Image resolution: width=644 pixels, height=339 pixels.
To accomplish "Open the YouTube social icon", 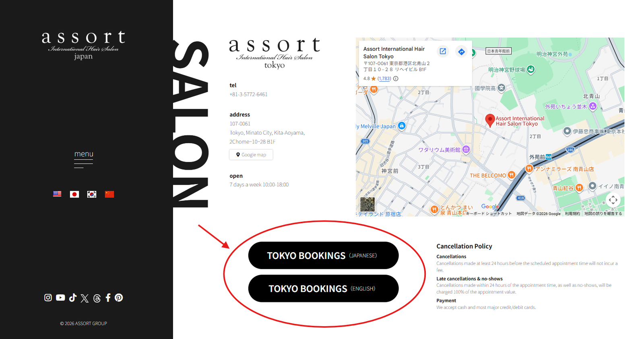I will (60, 298).
